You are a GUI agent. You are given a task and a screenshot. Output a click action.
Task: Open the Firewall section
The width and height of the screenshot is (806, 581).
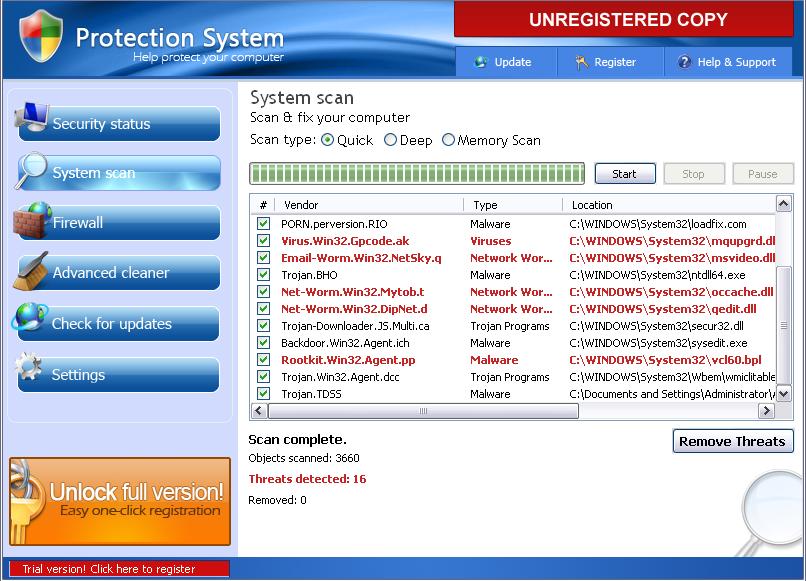pos(119,223)
